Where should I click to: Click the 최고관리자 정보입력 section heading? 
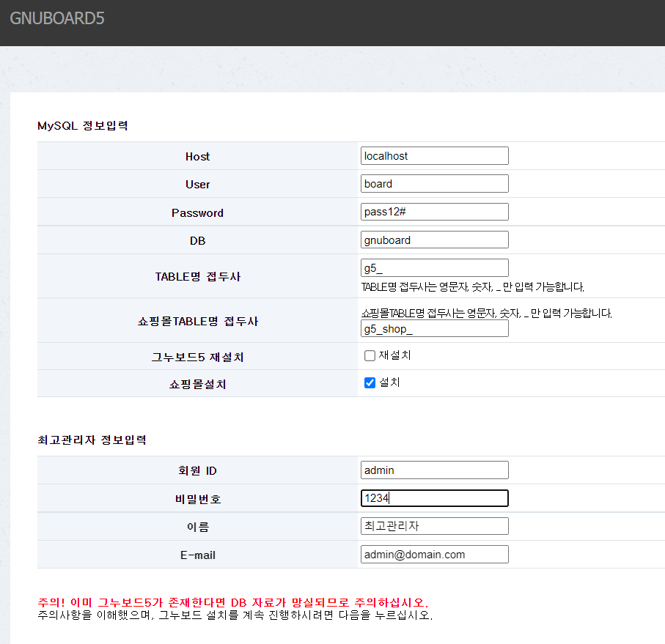point(92,440)
